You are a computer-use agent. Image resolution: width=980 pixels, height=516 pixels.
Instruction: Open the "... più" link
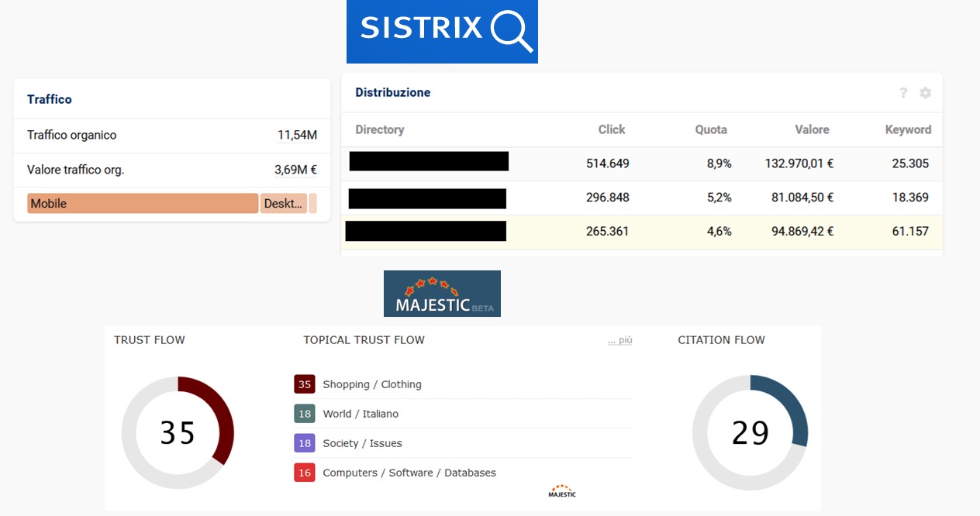620,340
